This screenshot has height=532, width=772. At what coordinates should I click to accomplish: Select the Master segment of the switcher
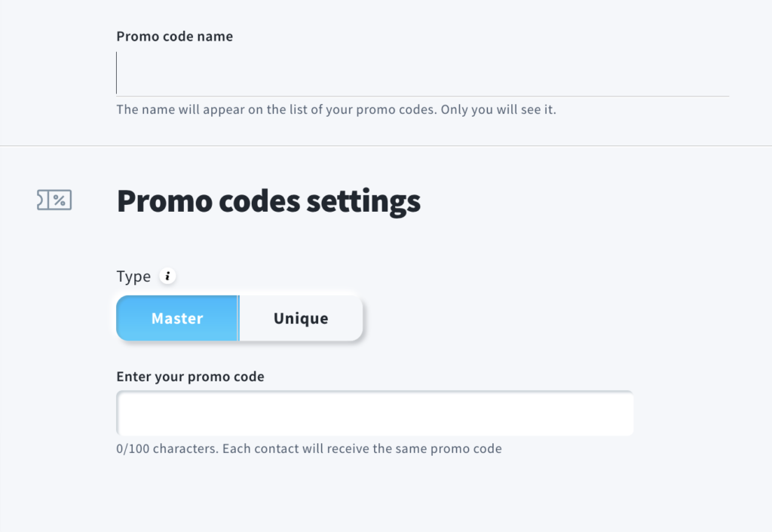[x=176, y=318]
